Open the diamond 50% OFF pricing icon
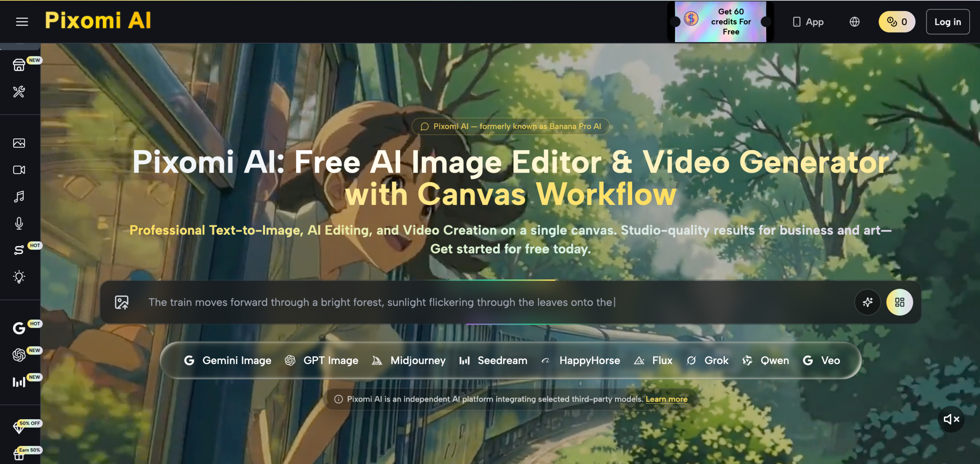 click(x=19, y=427)
